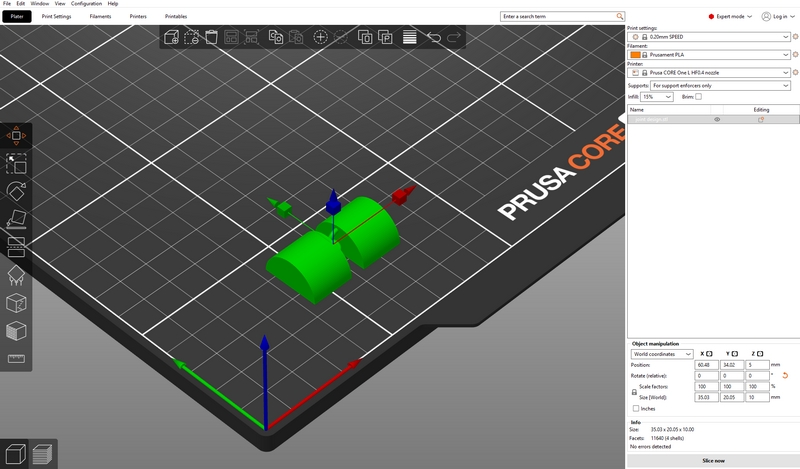Click the Arrange selection icon
Viewport: 800px width, 469px height.
tap(251, 37)
